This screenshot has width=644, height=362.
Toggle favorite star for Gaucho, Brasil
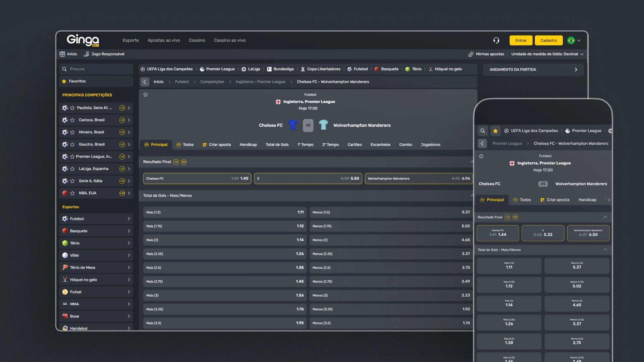coord(72,144)
